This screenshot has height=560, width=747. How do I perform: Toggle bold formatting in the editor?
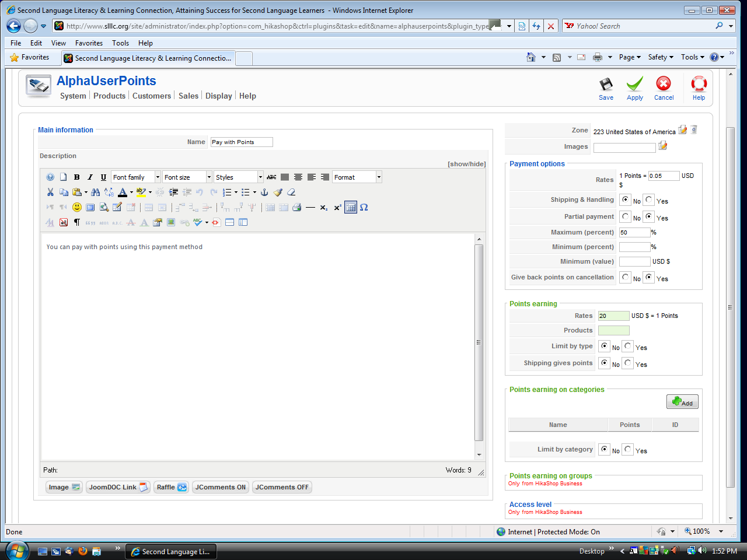(76, 177)
